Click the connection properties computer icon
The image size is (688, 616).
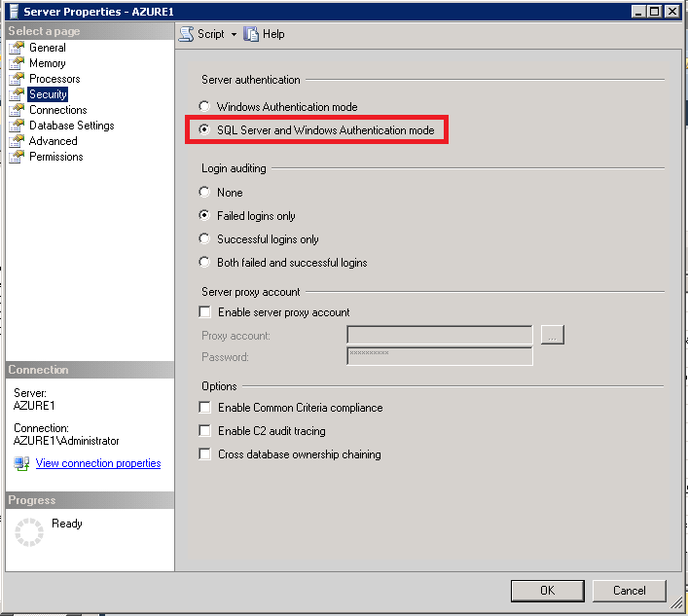(x=21, y=463)
